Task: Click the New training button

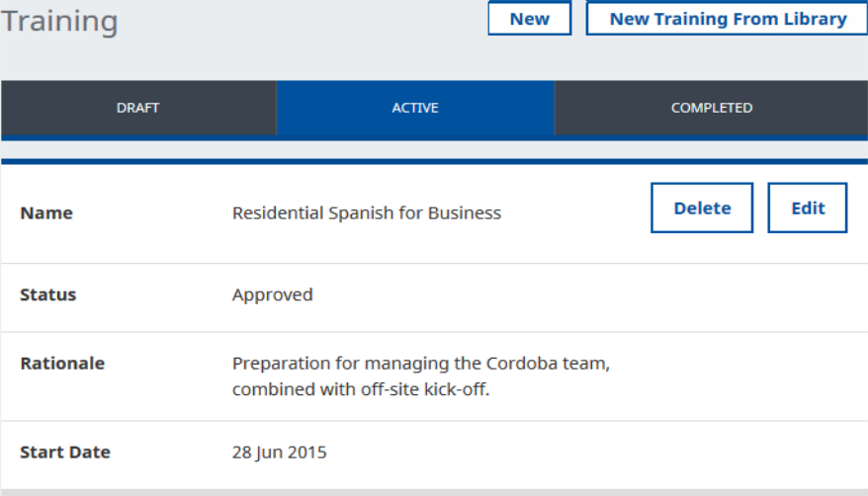Action: point(529,19)
